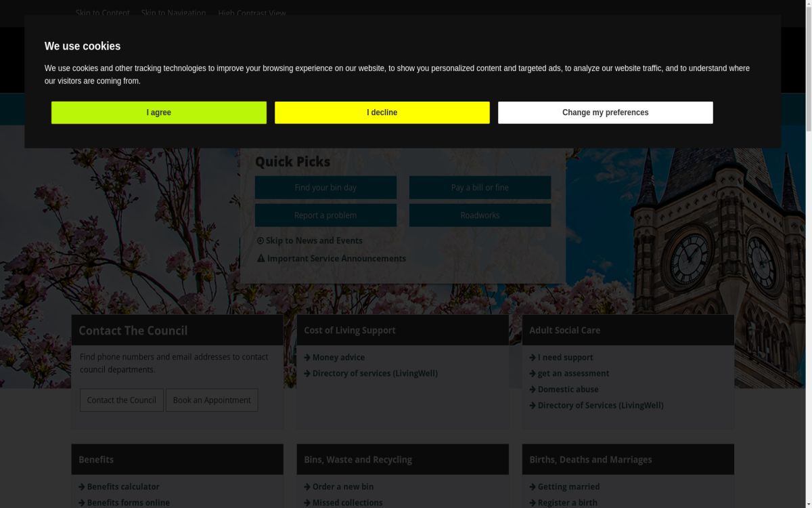Click Book an Appointment button
812x508 pixels.
(x=212, y=400)
